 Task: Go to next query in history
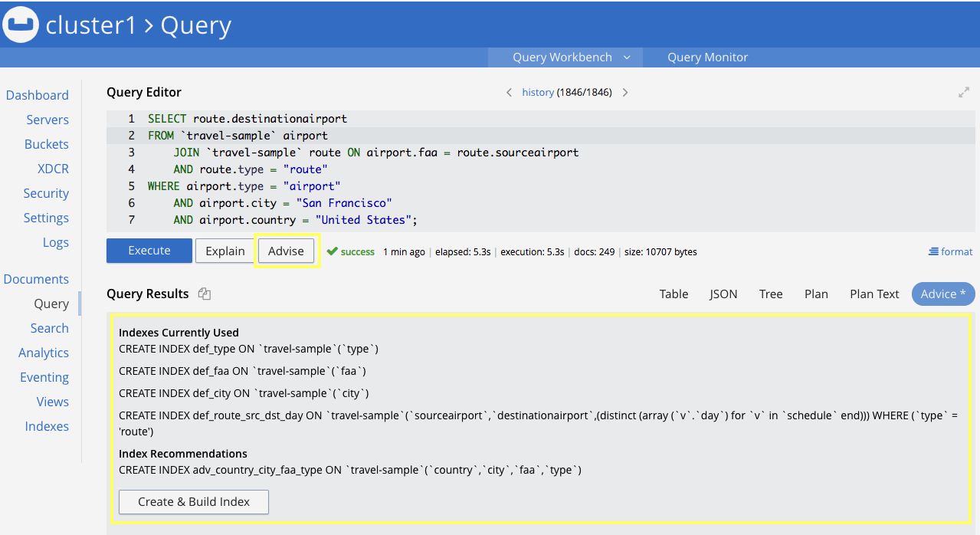[625, 93]
